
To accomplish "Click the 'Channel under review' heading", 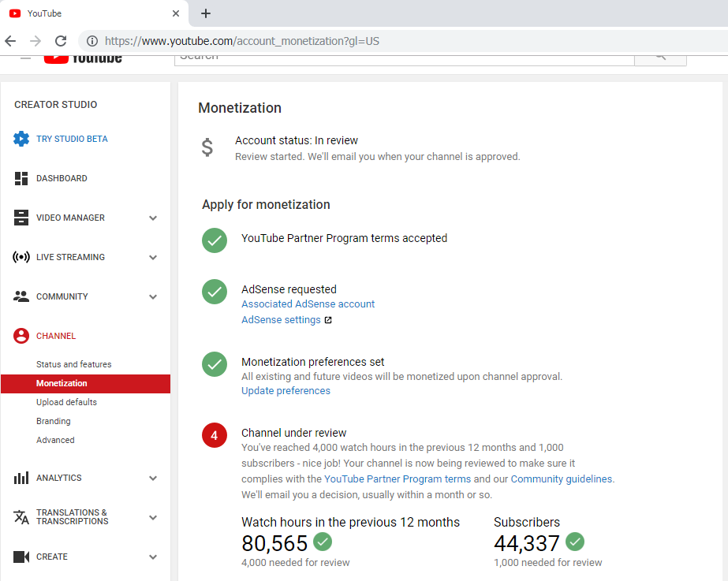I will [x=294, y=433].
